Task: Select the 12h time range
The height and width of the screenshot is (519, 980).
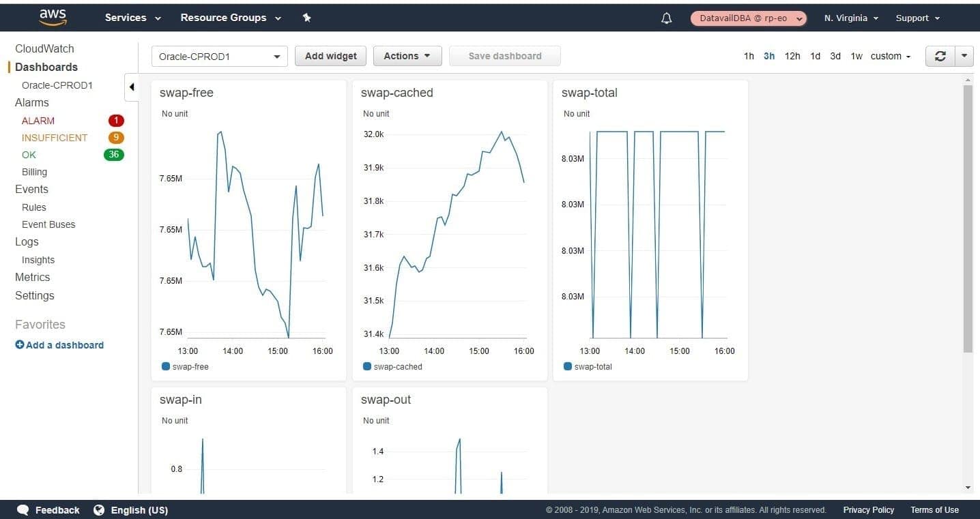Action: pos(792,56)
